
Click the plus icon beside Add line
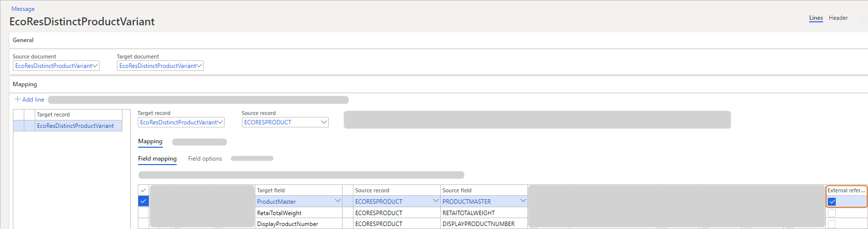tap(17, 100)
